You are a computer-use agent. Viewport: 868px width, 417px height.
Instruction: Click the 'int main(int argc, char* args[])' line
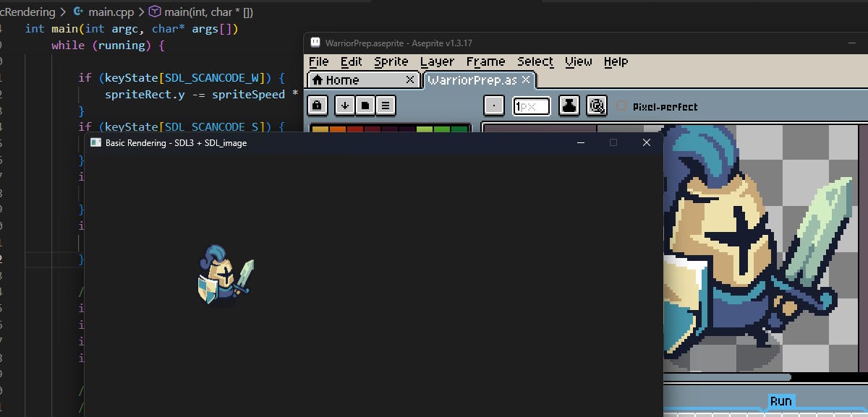click(132, 29)
